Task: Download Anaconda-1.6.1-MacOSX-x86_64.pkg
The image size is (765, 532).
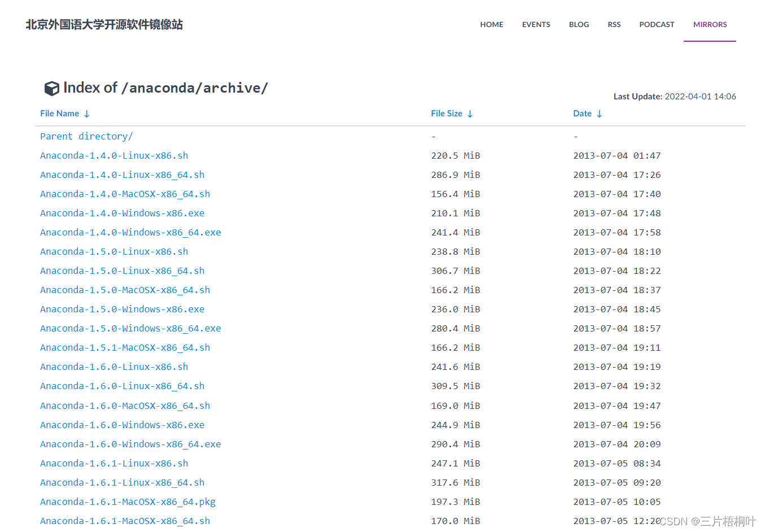Action: tap(128, 502)
